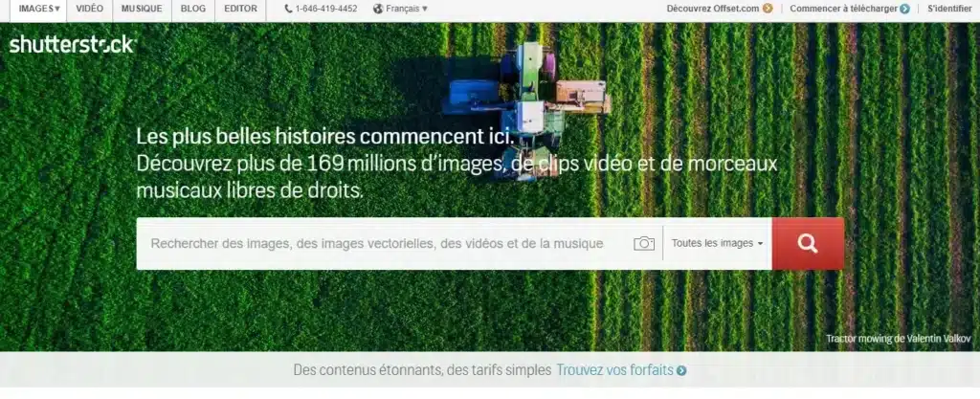Click Commencer à télécharger link

[843, 9]
